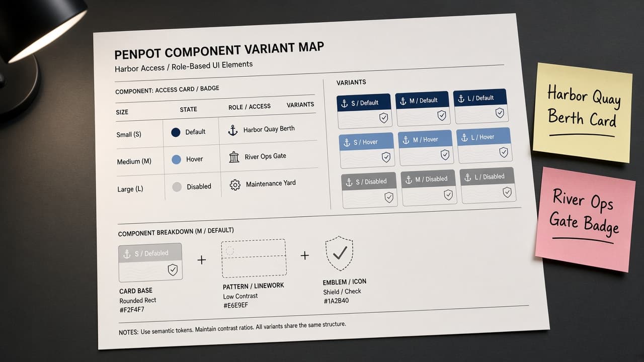Click the anchor icon on the S / Defabled breakdown card
This screenshot has height=362, width=644.
[x=127, y=254]
